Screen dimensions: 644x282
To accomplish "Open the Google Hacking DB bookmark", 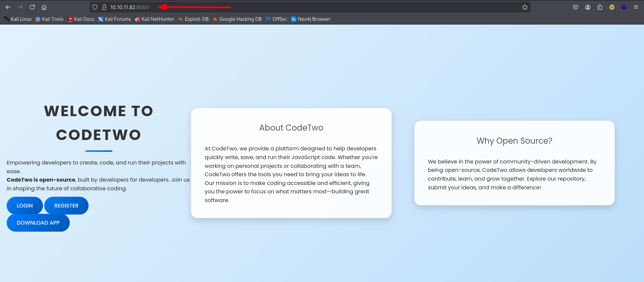I will [237, 19].
